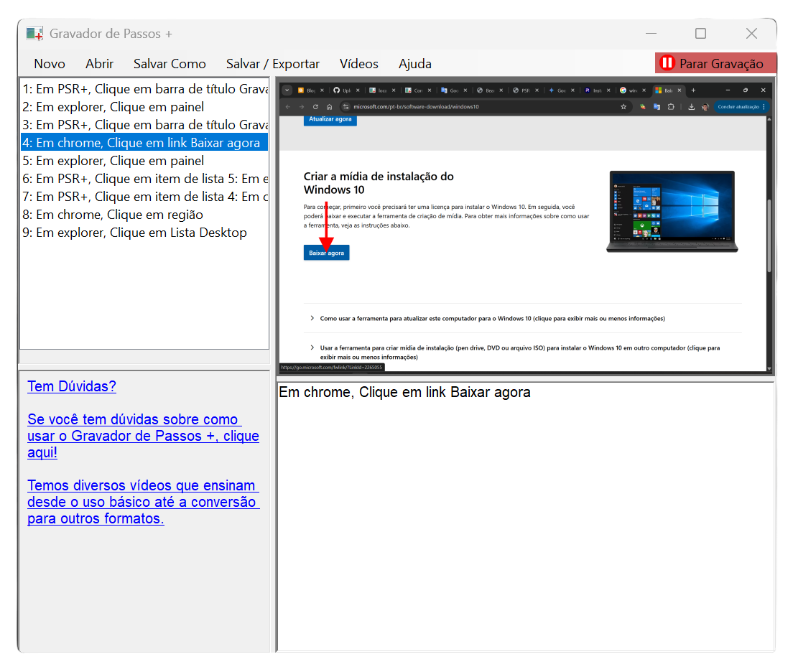Image resolution: width=793 pixels, height=672 pixels.
Task: Open the Abrir menu
Action: click(99, 64)
